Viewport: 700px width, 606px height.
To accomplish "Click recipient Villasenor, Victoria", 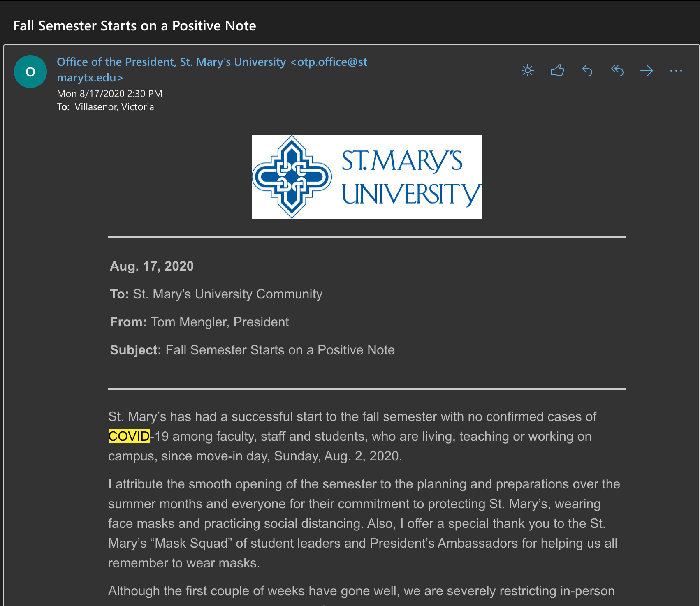I will tap(114, 107).
